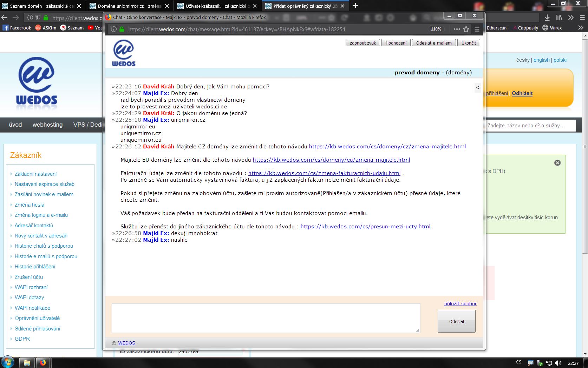The width and height of the screenshot is (588, 368).
Task: Open the Cappasity bookmark
Action: click(526, 28)
